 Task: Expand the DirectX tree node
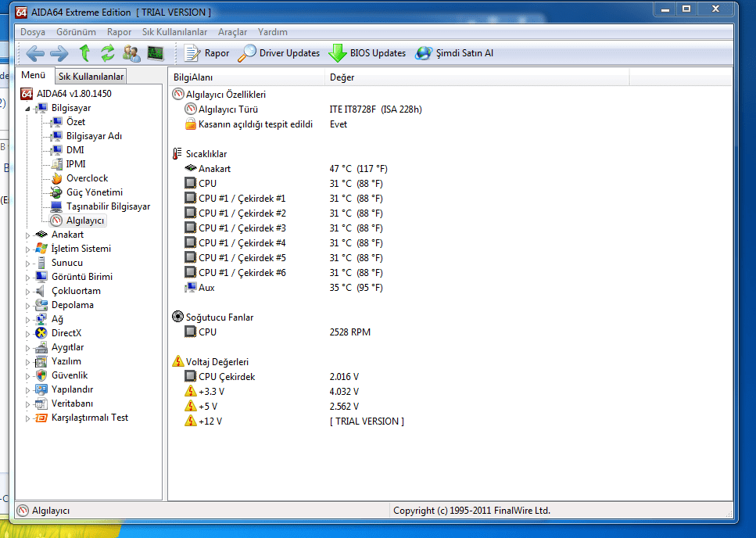click(x=27, y=334)
